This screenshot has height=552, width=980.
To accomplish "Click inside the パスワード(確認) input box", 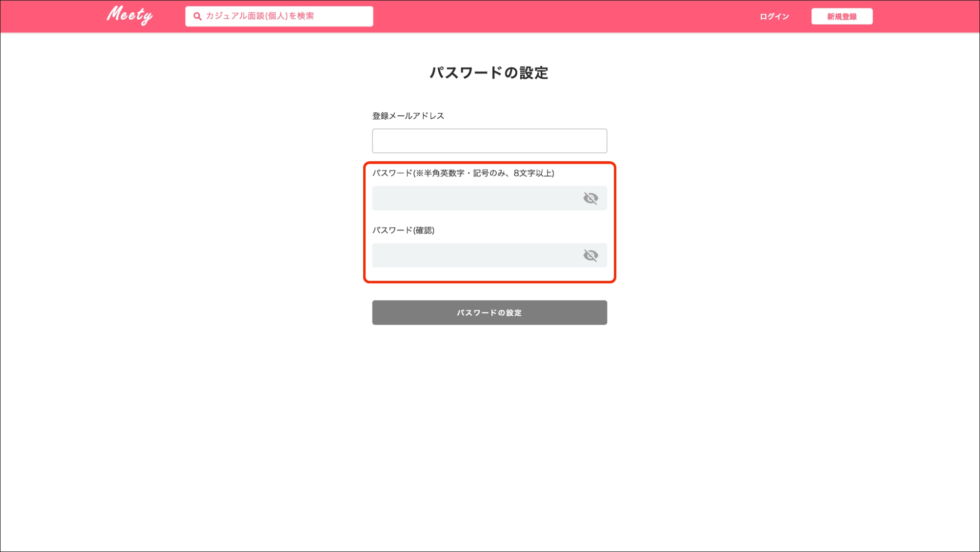I will coord(471,255).
